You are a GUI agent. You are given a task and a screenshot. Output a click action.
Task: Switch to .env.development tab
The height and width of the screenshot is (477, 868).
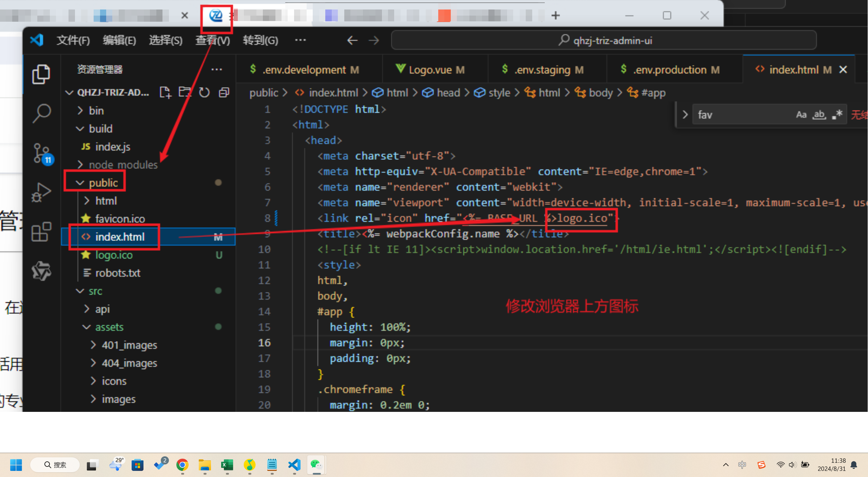[x=309, y=70]
